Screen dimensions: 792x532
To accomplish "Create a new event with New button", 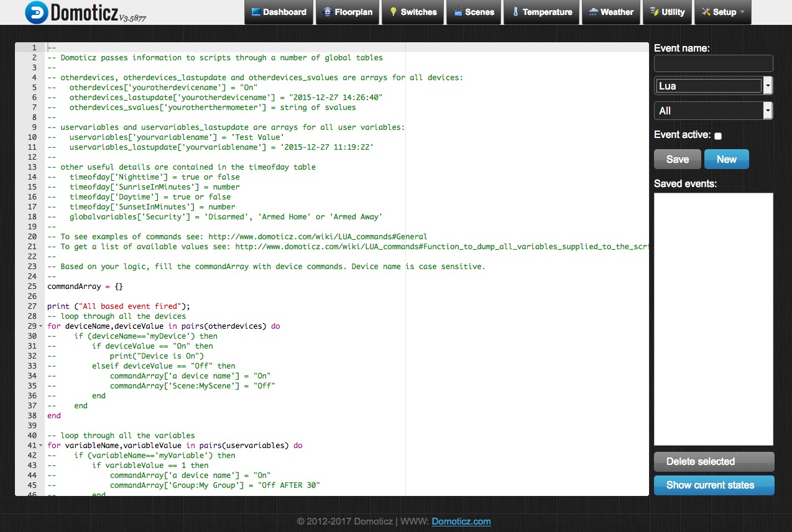I will point(726,159).
